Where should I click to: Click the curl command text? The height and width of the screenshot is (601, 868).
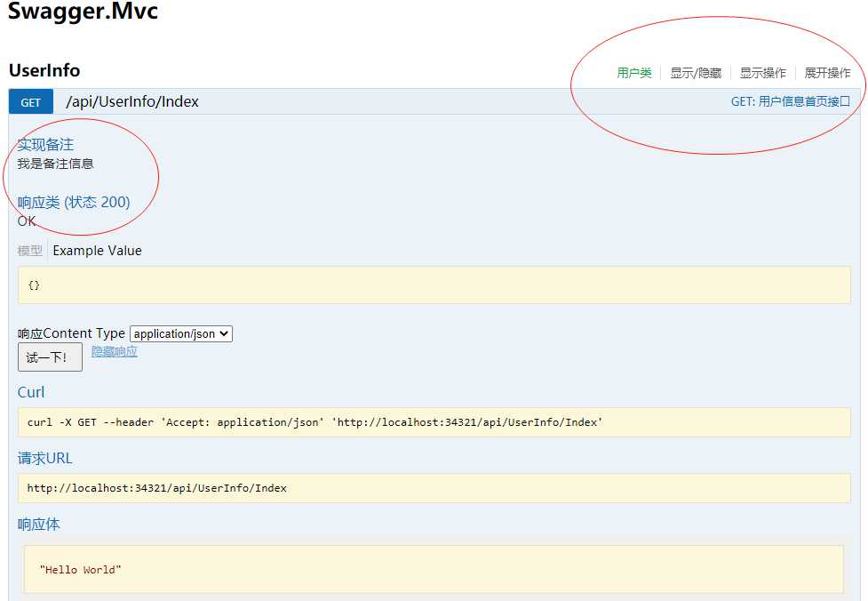[x=315, y=422]
